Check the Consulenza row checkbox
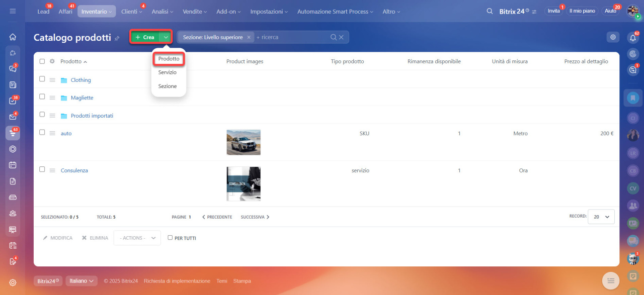 point(42,169)
